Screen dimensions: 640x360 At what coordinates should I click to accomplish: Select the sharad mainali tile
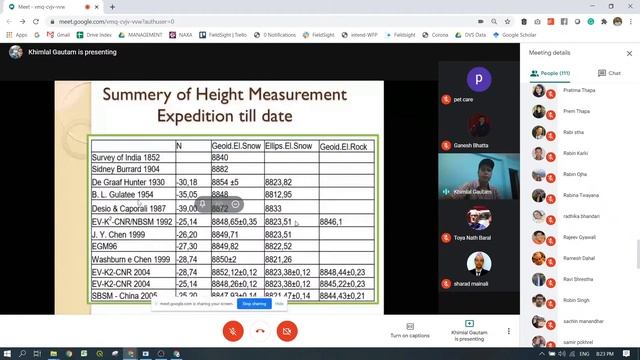(x=479, y=269)
